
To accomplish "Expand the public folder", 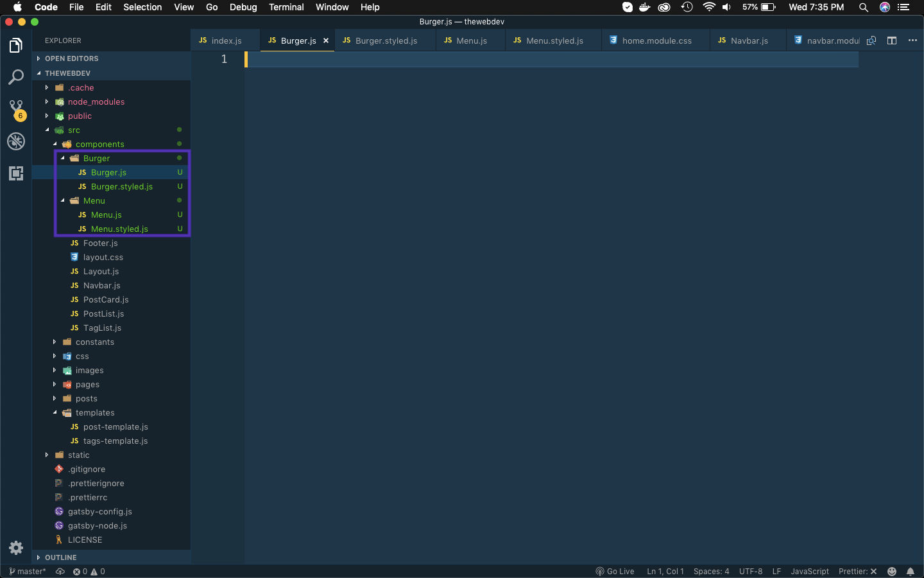I will 111,116.
